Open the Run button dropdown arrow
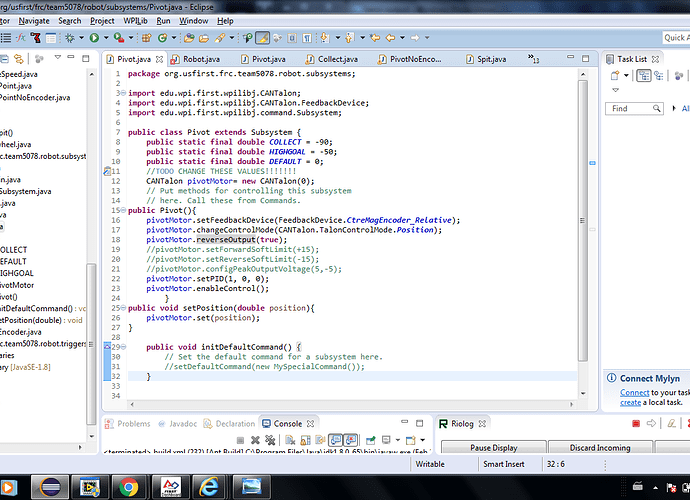The width and height of the screenshot is (690, 500). tap(106, 38)
